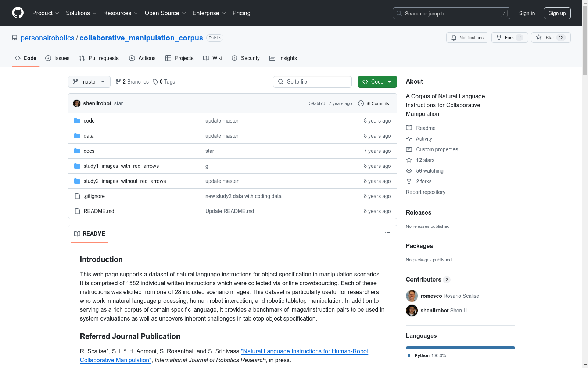Viewport: 588px width, 368px height.
Task: Expand the Solutions menu
Action: tap(81, 13)
